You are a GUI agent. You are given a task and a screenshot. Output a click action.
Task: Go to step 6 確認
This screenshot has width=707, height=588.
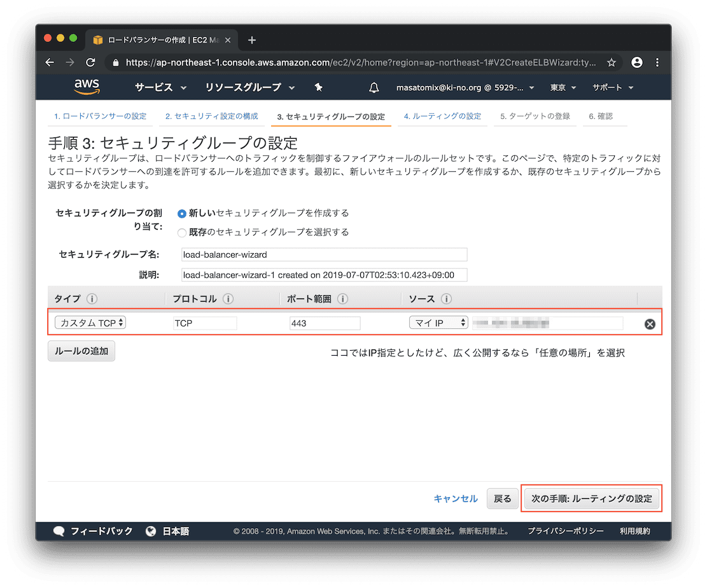click(601, 116)
